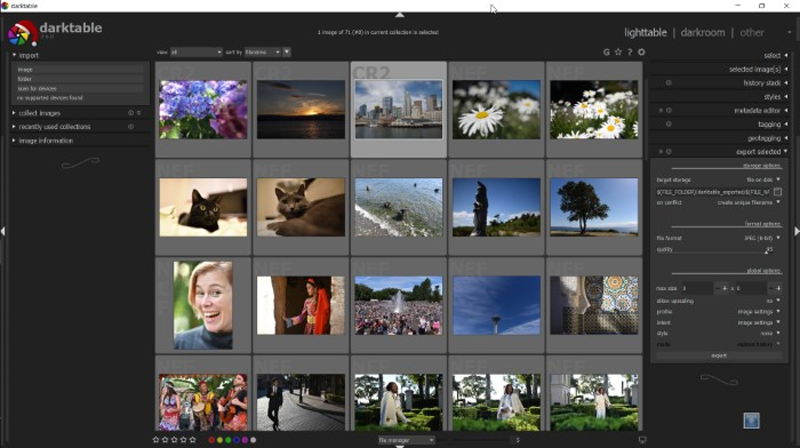Select the black cat thumbnail
The width and height of the screenshot is (800, 448).
[203, 207]
